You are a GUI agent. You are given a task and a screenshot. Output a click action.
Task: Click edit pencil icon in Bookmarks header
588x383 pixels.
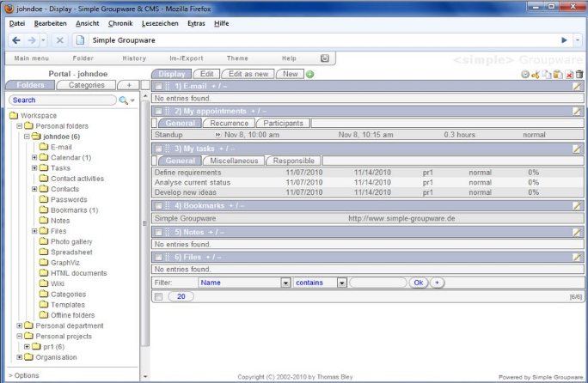click(x=578, y=206)
